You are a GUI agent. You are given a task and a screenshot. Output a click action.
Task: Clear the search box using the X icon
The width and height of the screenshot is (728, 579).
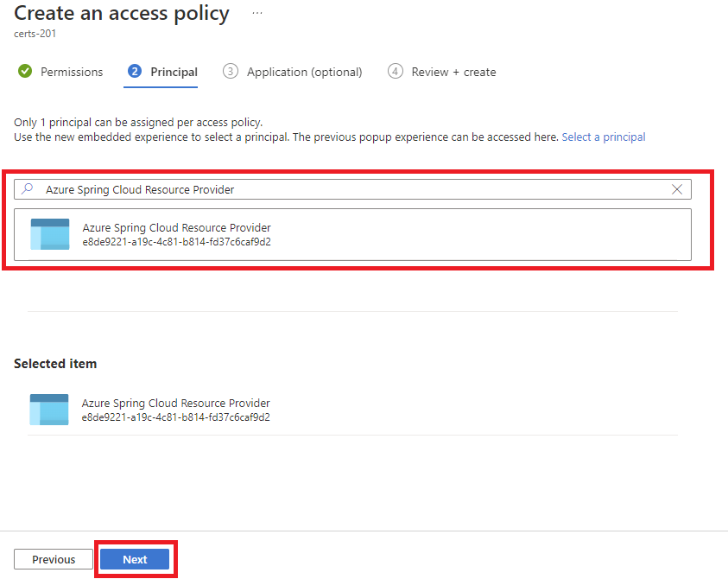(677, 189)
